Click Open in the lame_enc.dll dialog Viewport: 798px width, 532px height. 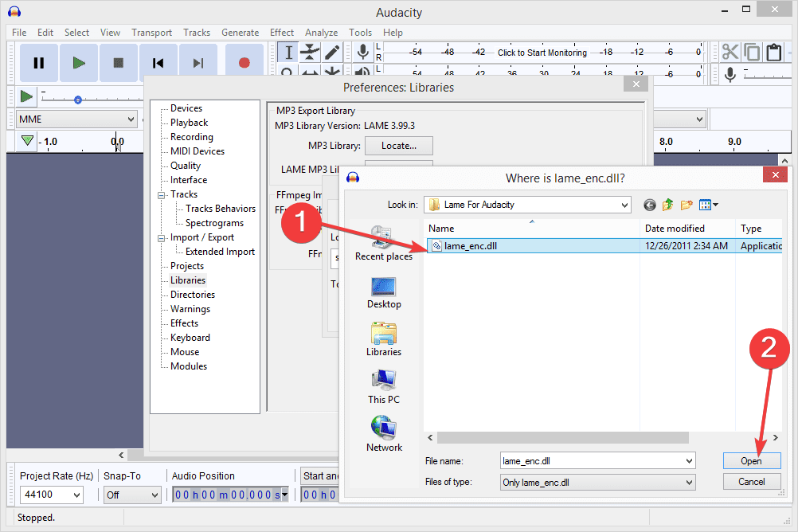click(751, 460)
